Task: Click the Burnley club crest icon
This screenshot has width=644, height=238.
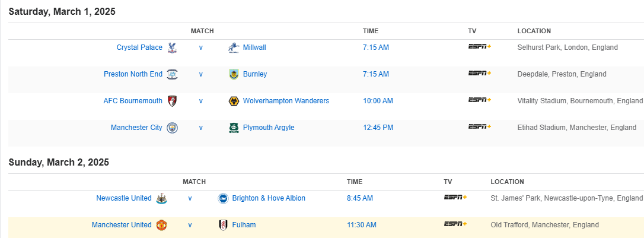Action: click(x=234, y=74)
